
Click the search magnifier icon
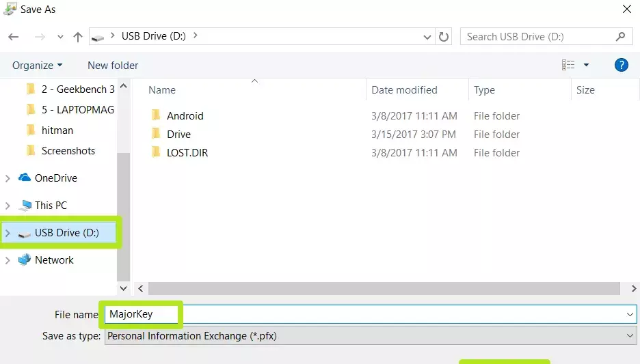(x=620, y=37)
